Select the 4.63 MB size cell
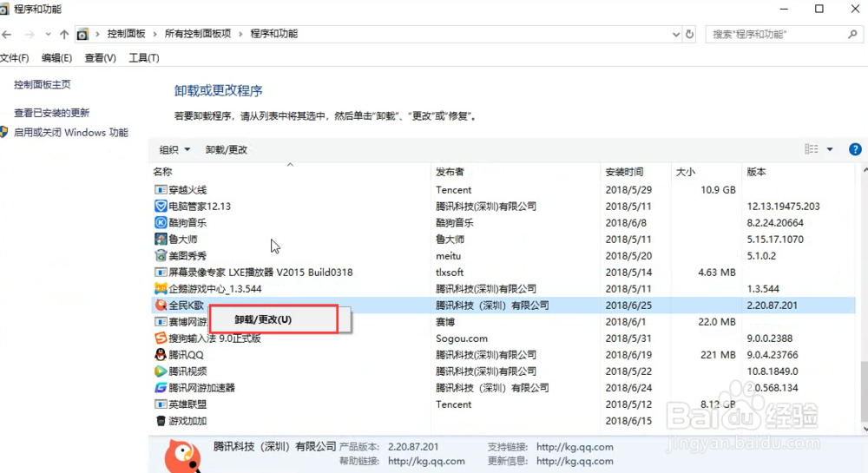 tap(717, 273)
